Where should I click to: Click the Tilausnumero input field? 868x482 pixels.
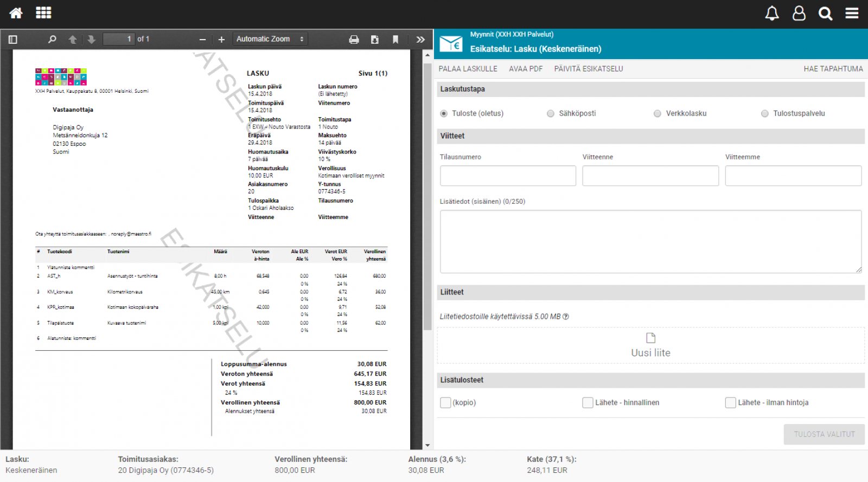[508, 176]
